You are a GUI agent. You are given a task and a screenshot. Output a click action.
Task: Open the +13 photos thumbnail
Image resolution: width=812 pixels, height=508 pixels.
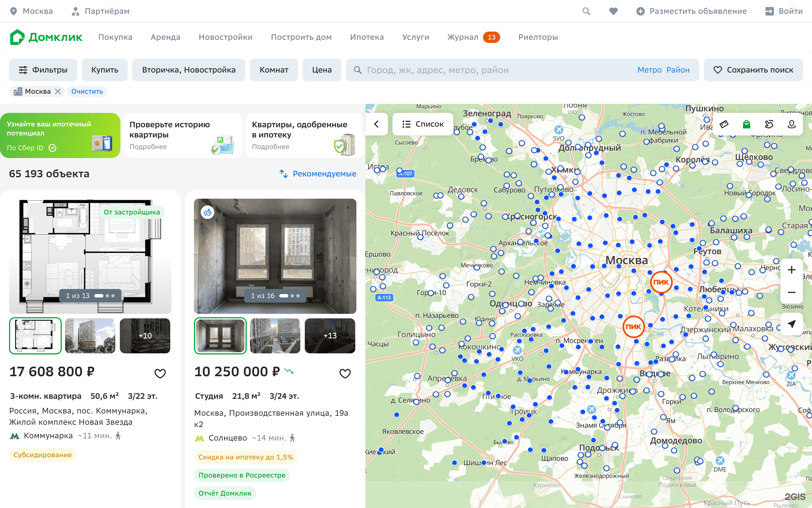(x=330, y=336)
